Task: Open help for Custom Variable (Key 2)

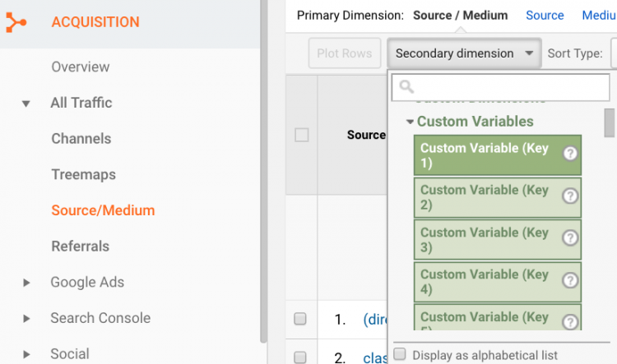Action: click(x=570, y=196)
